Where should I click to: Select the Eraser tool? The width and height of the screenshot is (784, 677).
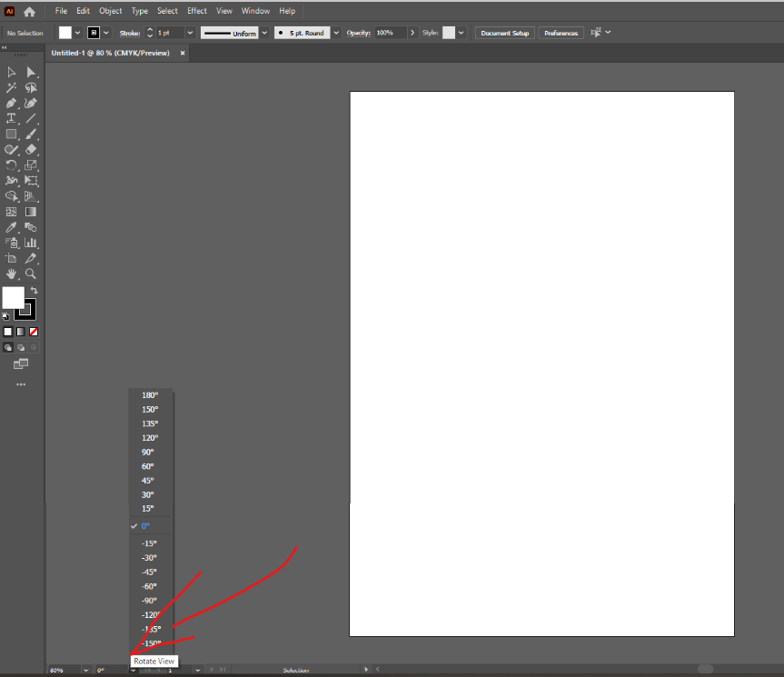click(31, 150)
